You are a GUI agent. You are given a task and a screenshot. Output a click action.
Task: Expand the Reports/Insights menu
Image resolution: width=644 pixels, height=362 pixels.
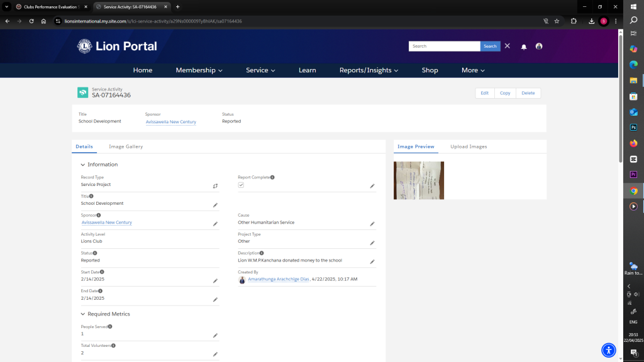coord(369,70)
